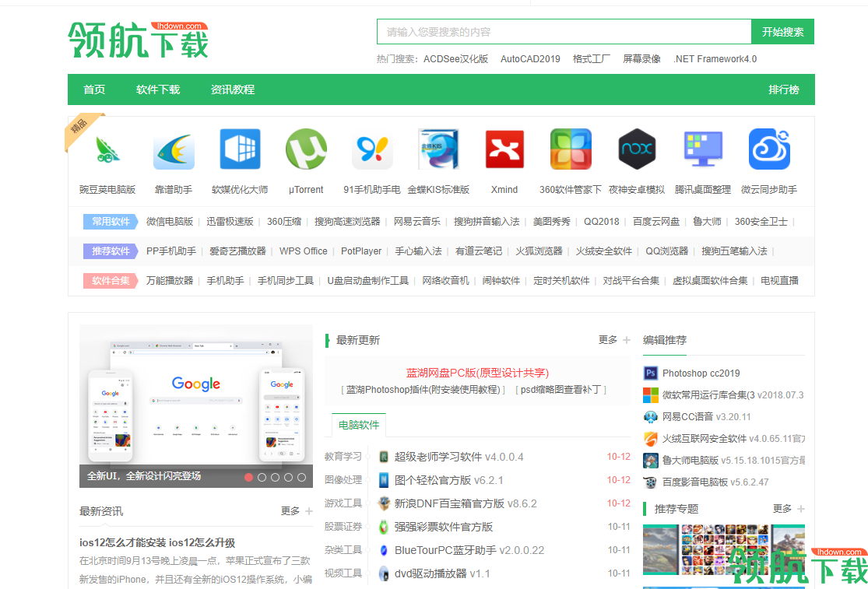Screen dimensions: 868x589
Task: Click the dvd驱动播放器 icon
Action: tap(384, 573)
